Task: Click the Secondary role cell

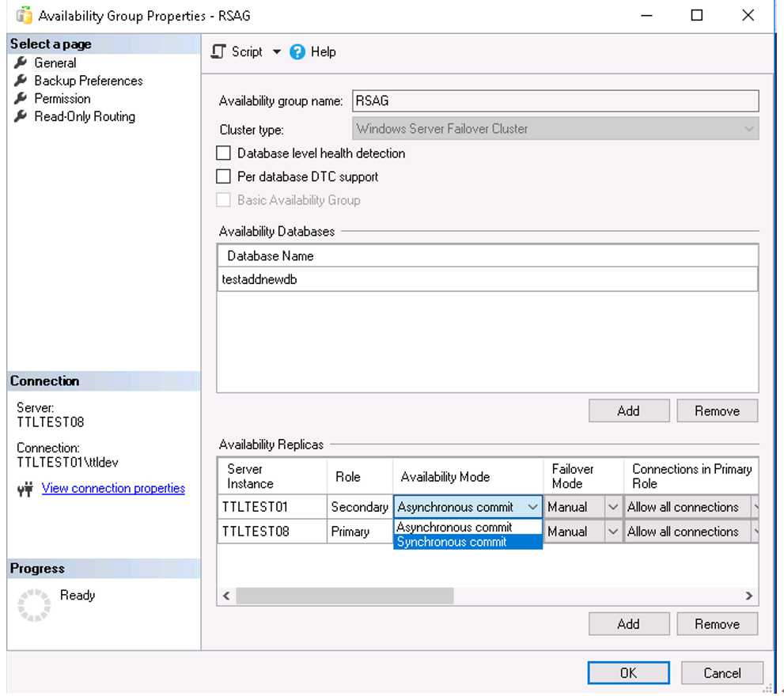Action: (x=359, y=507)
